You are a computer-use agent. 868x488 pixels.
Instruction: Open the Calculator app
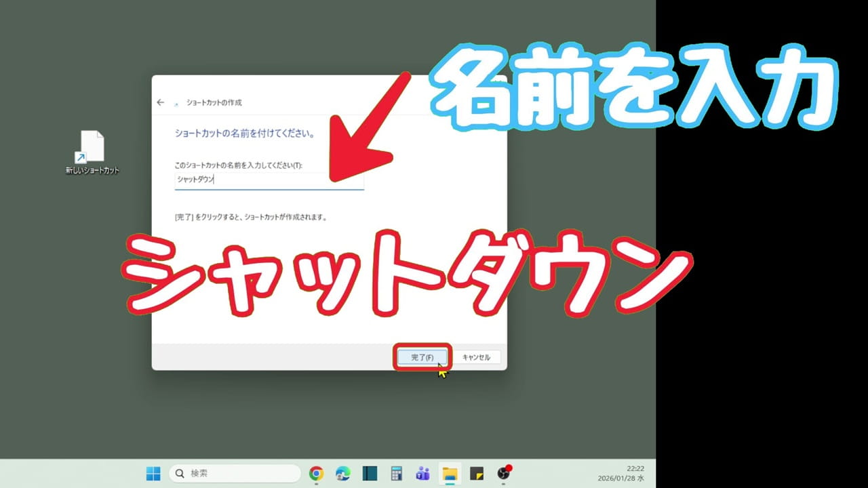[x=396, y=474]
